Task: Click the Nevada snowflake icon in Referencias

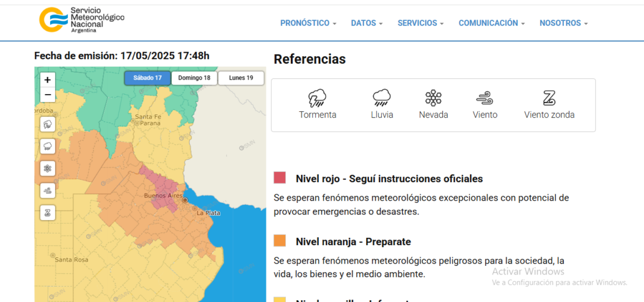Action: (433, 98)
